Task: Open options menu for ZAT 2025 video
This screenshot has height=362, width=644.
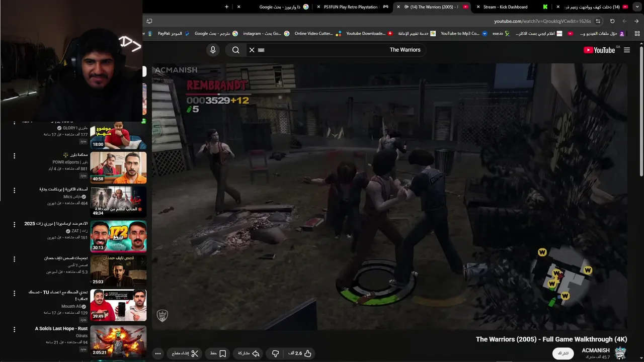Action: 14,224
